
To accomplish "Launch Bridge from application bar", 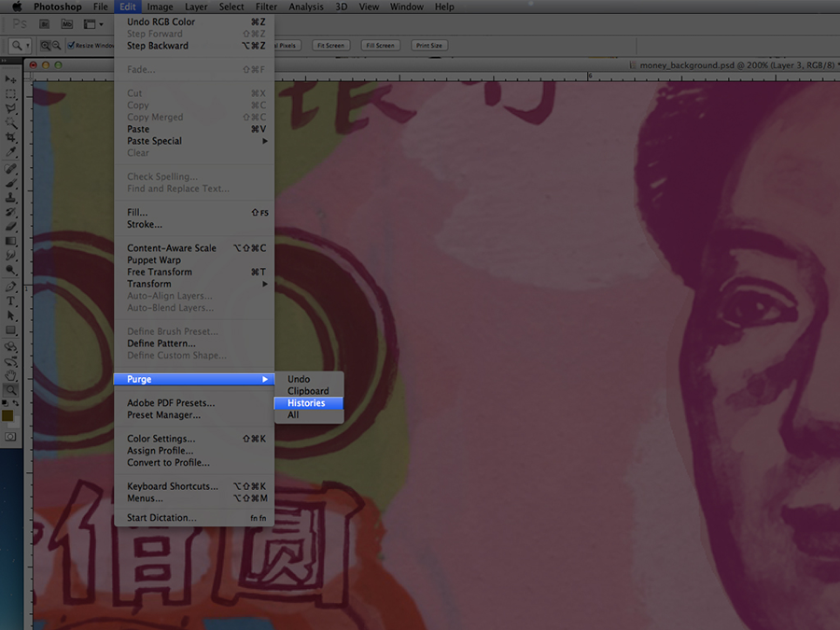I will coord(45,24).
